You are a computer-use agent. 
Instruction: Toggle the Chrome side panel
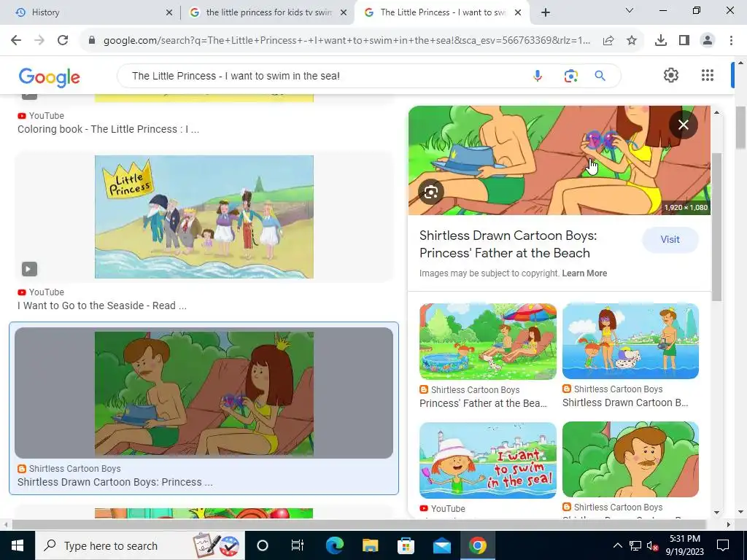684,41
